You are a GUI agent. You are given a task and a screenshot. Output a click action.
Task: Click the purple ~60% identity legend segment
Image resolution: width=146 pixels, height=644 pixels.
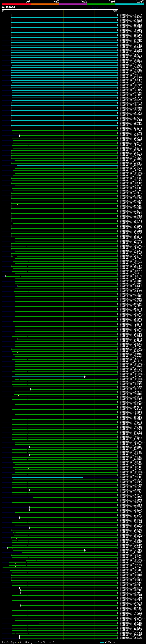(x=73, y=4)
